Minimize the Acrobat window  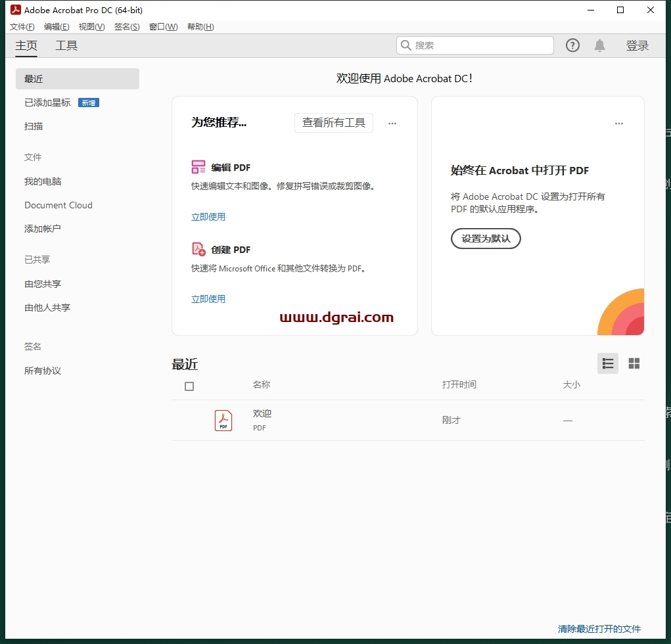pos(591,10)
